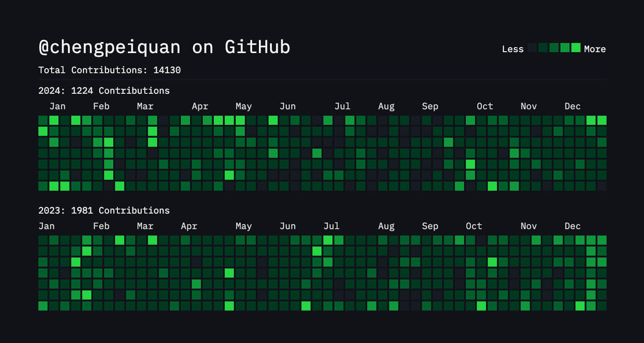Click the Jun label in the 2024 chart

point(288,106)
